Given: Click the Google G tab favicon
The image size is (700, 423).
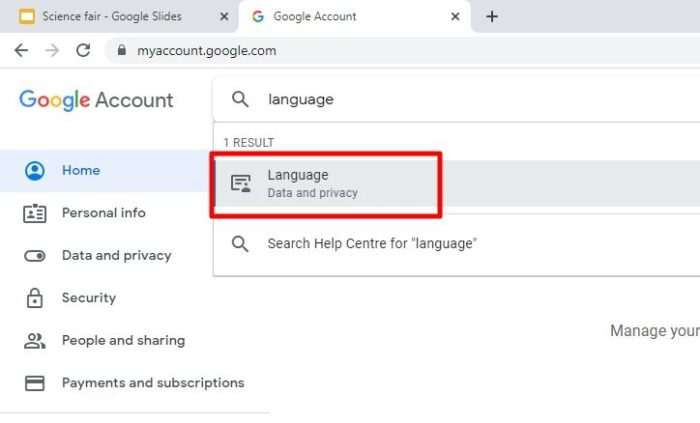Looking at the screenshot, I should coord(258,17).
